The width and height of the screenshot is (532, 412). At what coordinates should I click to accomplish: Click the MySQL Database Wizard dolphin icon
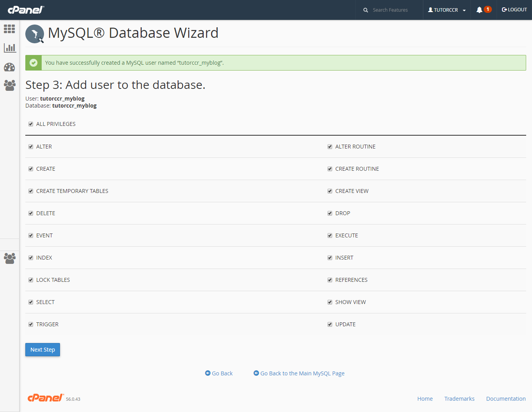tap(35, 34)
